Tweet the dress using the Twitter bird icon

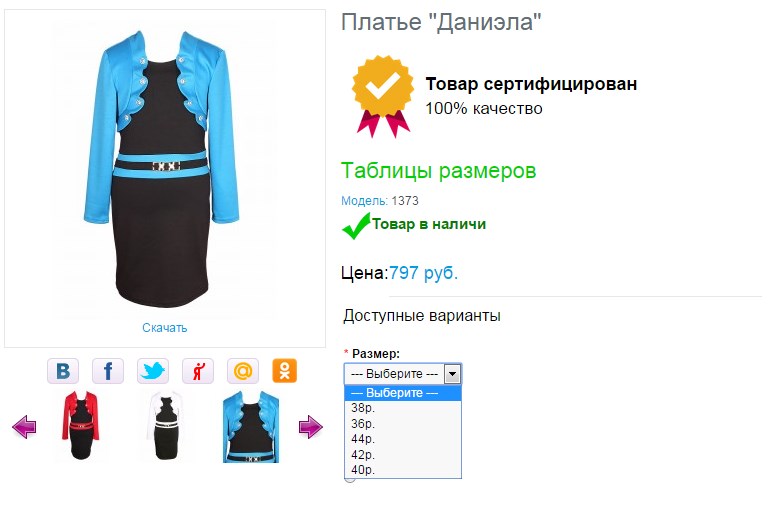pyautogui.click(x=152, y=371)
